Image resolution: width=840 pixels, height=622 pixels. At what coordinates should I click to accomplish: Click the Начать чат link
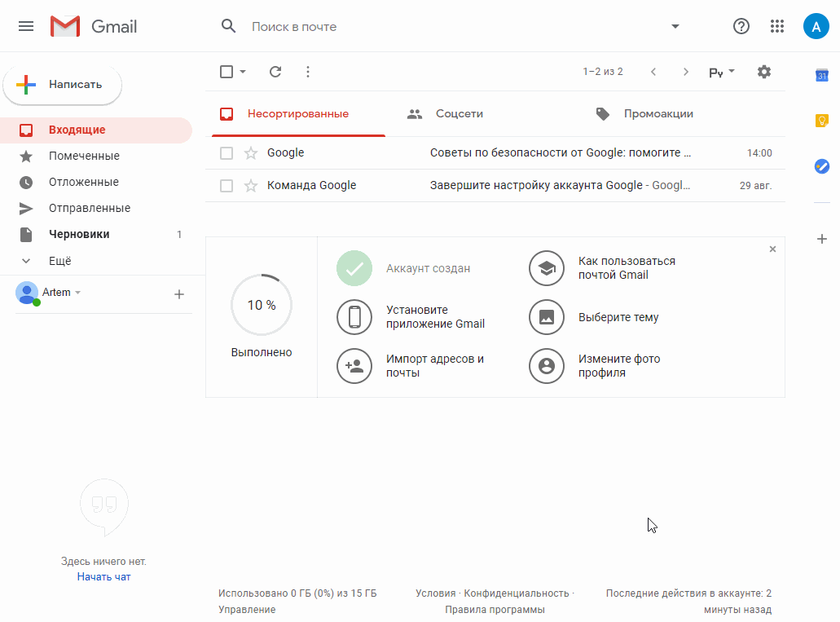(104, 577)
